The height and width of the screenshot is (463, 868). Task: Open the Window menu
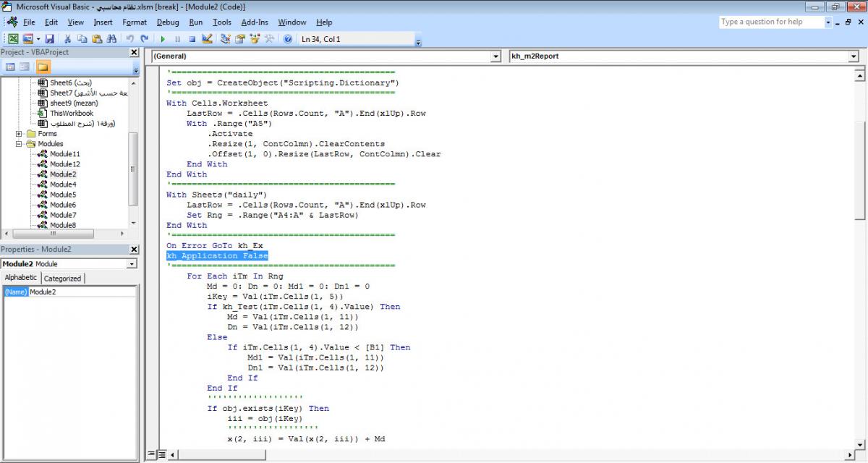[x=292, y=22]
